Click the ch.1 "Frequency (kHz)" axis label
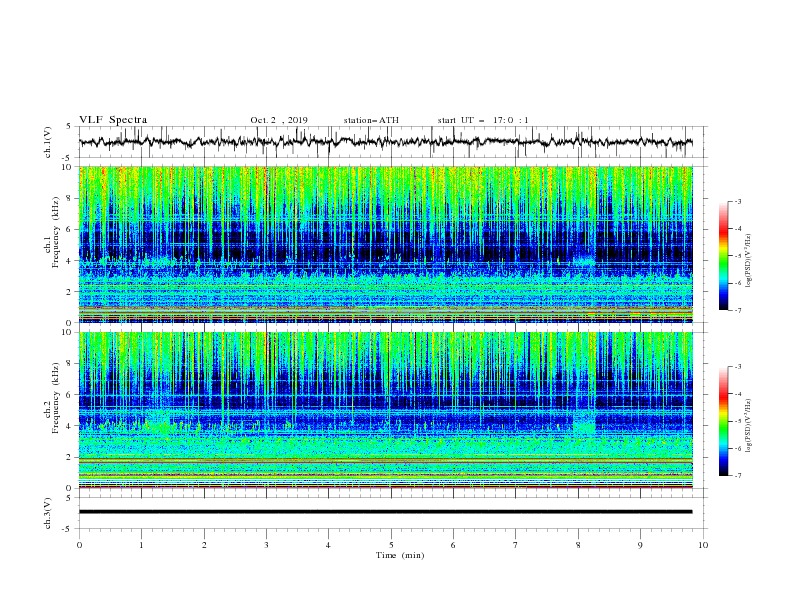This screenshot has width=792, height=612. 56,233
